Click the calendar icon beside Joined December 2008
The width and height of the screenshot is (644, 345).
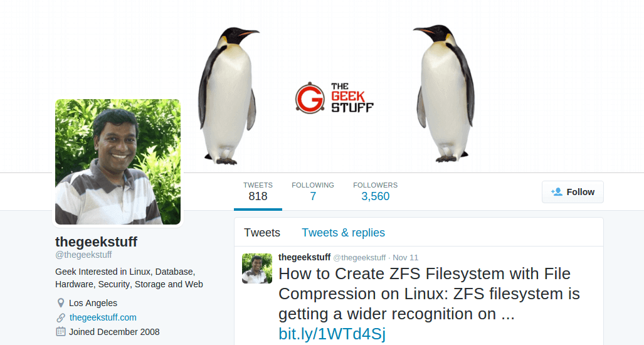61,331
